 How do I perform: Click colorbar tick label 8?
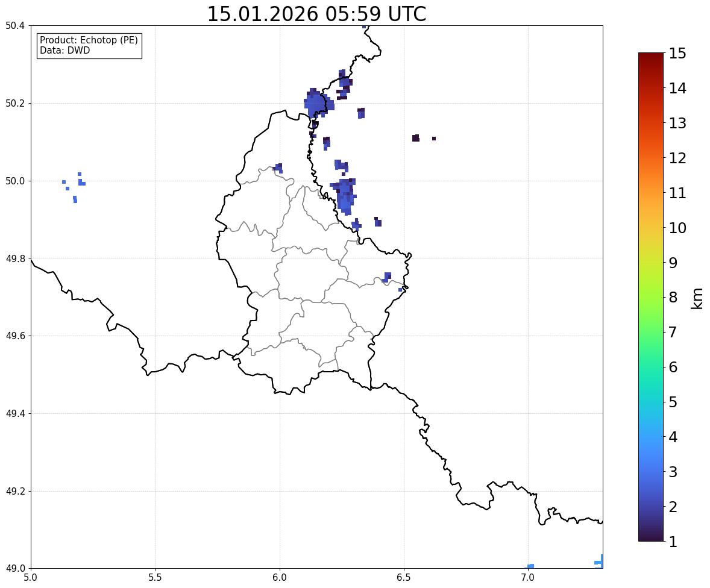pos(673,298)
